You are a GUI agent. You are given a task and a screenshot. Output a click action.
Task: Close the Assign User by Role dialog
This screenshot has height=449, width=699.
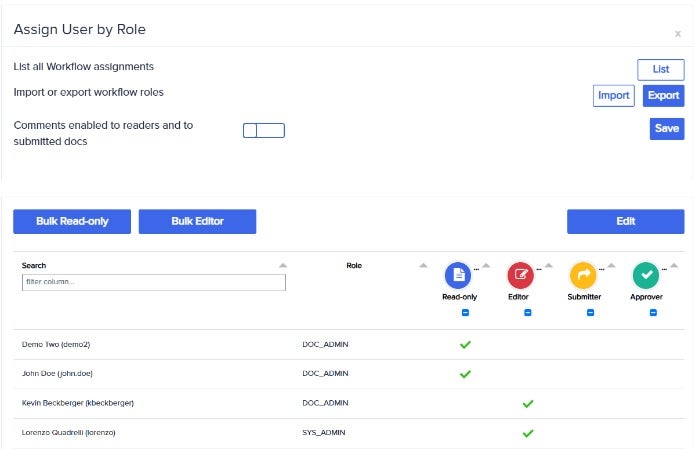click(x=678, y=33)
